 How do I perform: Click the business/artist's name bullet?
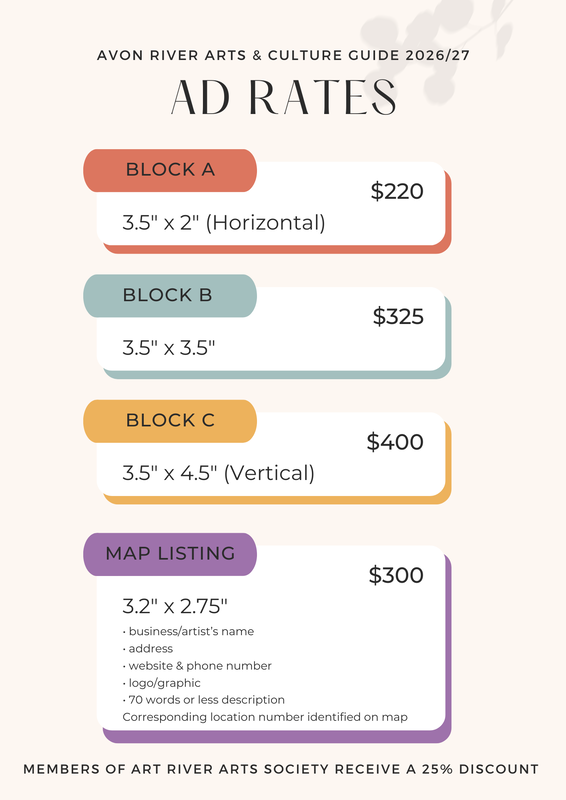188,631
